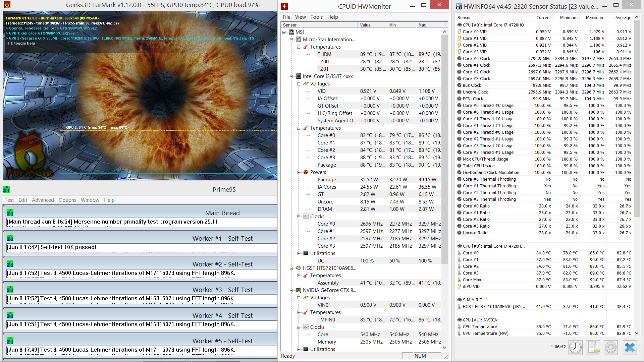Click the Powers flame icon in HWMonitor
The height and width of the screenshot is (362, 644).
click(x=306, y=172)
